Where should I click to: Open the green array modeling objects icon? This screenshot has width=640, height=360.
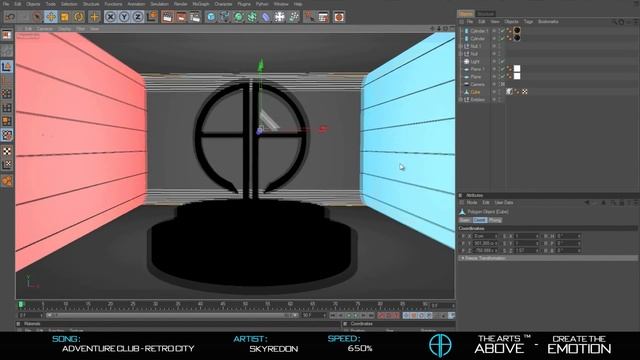[252, 17]
